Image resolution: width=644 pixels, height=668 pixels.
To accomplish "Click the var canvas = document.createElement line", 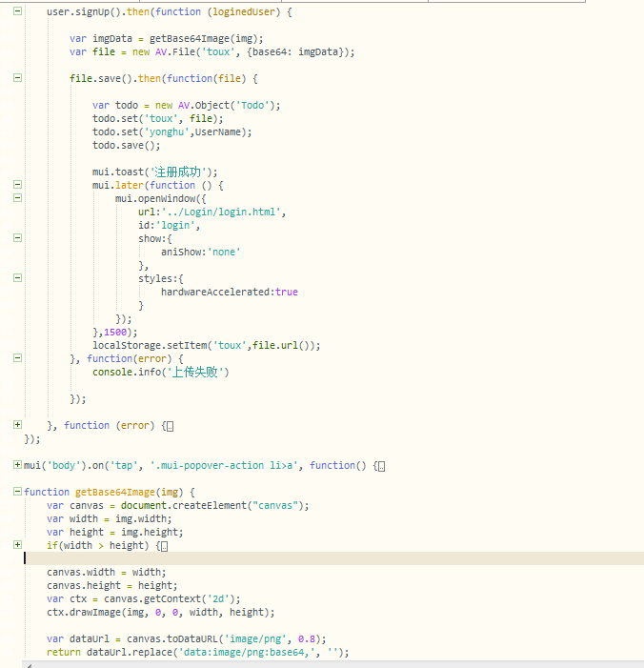I will [178, 506].
